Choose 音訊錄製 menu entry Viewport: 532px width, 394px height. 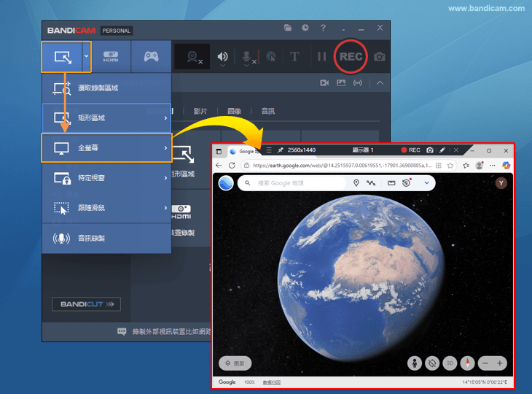click(x=106, y=238)
